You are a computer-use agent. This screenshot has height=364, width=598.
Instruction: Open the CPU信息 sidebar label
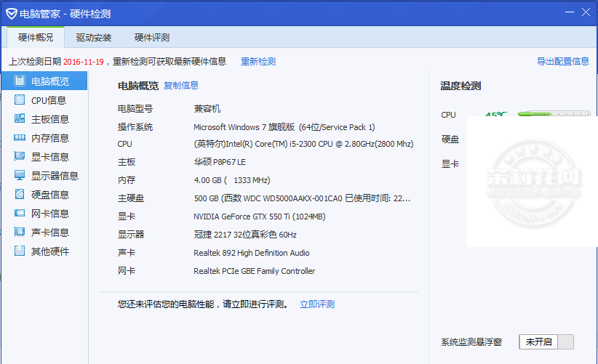point(49,100)
